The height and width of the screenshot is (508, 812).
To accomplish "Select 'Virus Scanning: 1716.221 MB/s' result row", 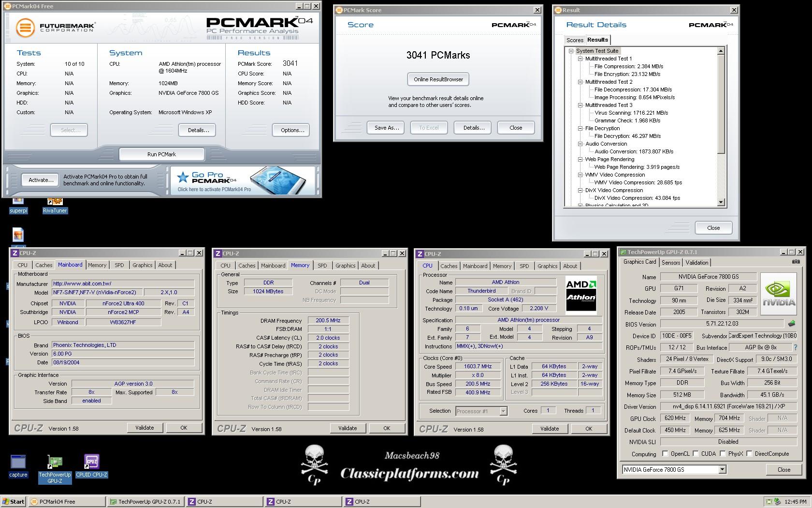I will 631,113.
